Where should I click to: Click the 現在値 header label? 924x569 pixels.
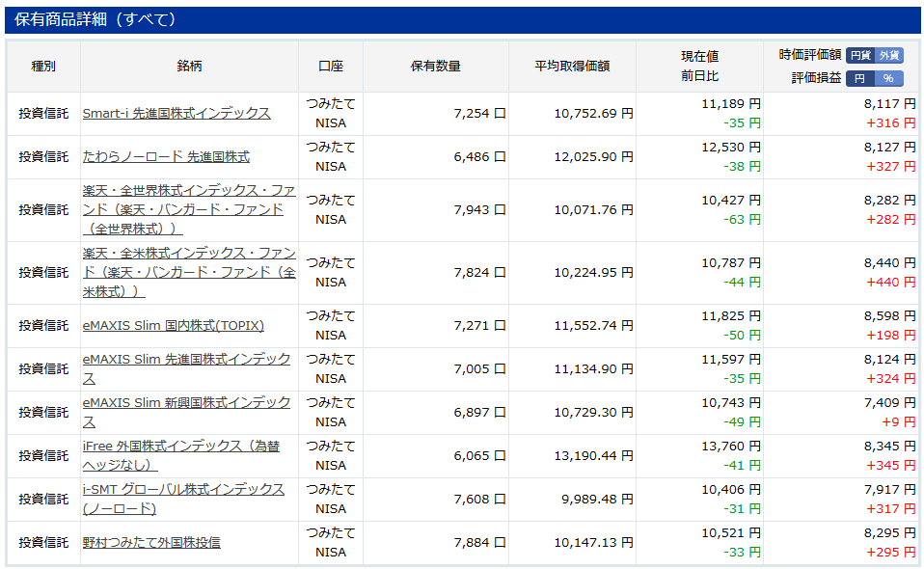pos(700,57)
